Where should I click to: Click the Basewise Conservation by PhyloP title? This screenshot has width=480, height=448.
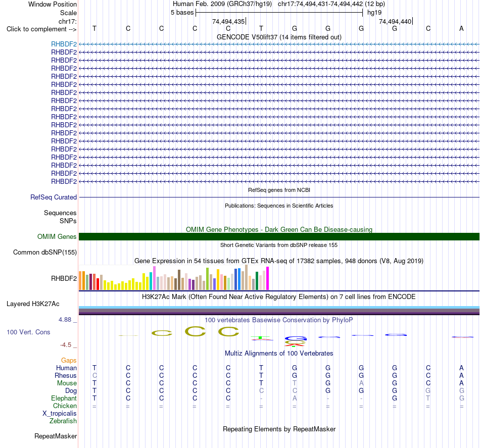tap(279, 320)
